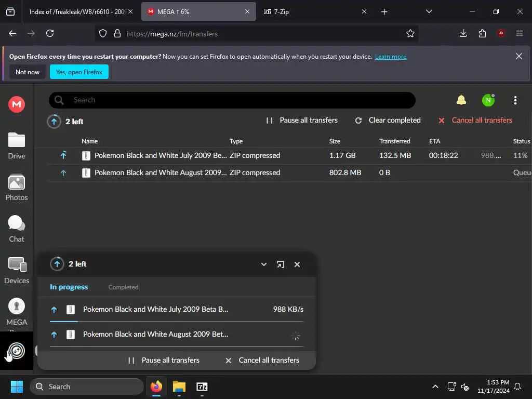Click the July upload progress bar in widget
This screenshot has height=399, width=532.
tap(177, 321)
